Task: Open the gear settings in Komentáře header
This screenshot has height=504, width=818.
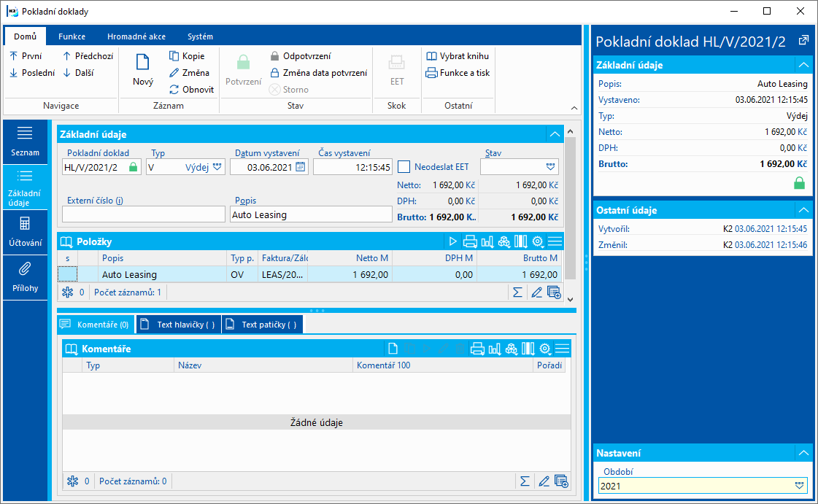Action: click(545, 349)
